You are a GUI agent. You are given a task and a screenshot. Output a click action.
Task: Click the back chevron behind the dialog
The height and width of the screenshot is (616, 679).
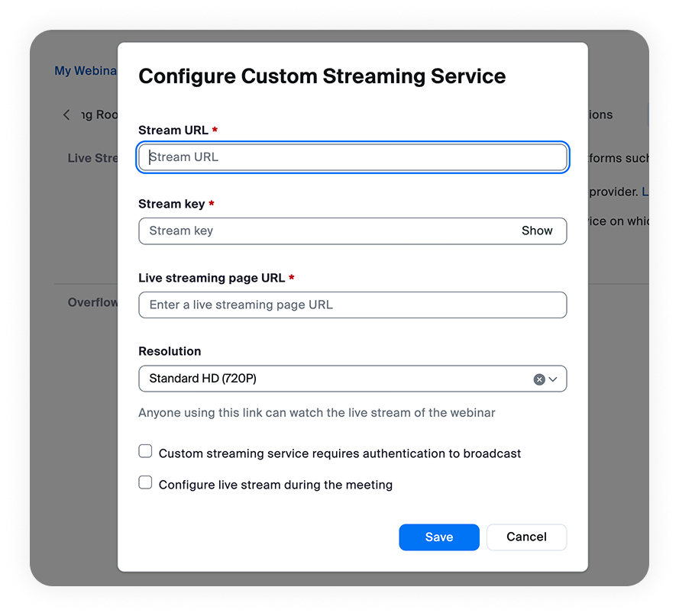66,114
